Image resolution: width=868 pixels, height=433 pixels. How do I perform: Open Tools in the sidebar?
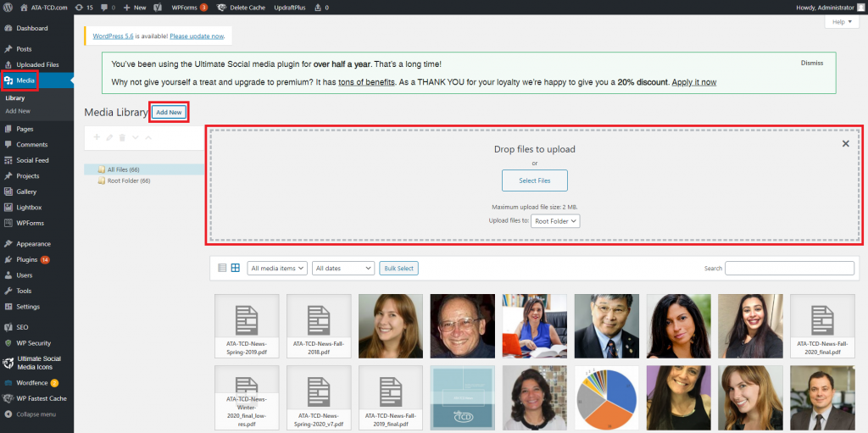(24, 291)
